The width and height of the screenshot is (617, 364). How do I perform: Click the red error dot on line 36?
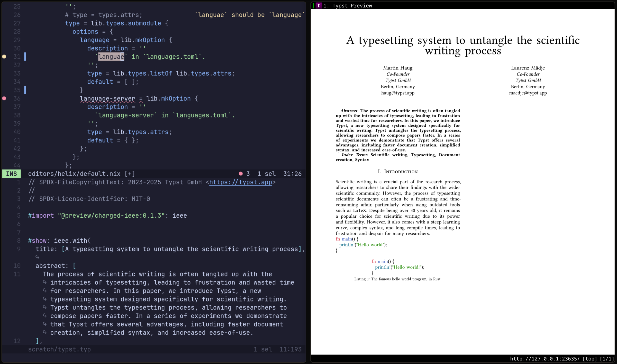pyautogui.click(x=4, y=98)
